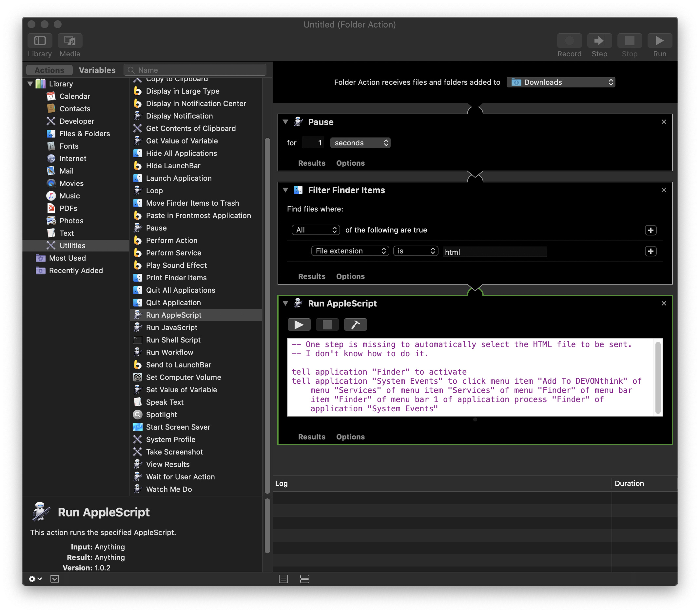The width and height of the screenshot is (700, 613).
Task: Open the seconds unit dropdown
Action: point(360,143)
